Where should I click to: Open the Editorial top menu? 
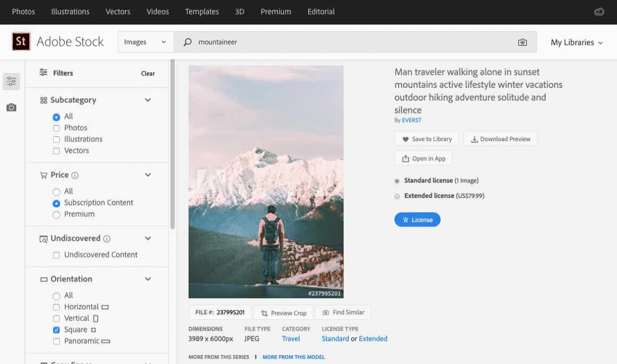tap(321, 12)
